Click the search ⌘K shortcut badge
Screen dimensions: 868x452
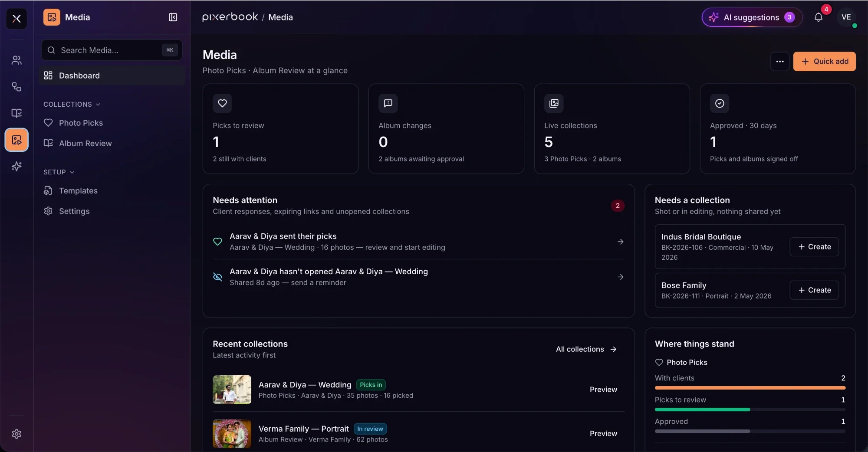tap(170, 50)
